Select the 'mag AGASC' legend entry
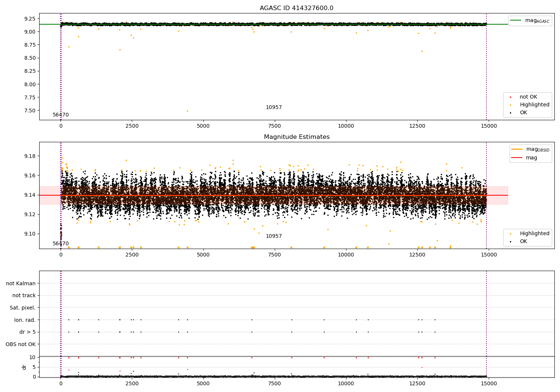560x392 pixels. tap(530, 21)
